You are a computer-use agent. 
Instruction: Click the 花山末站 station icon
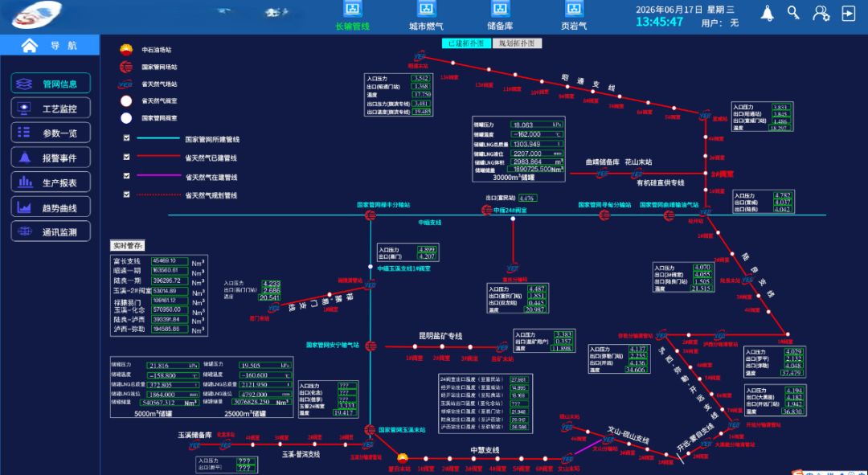click(x=637, y=174)
